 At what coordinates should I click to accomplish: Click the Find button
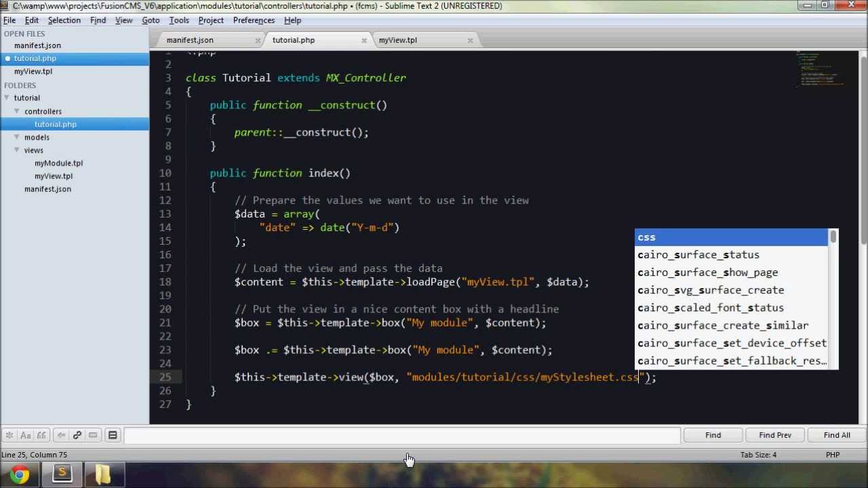point(713,435)
